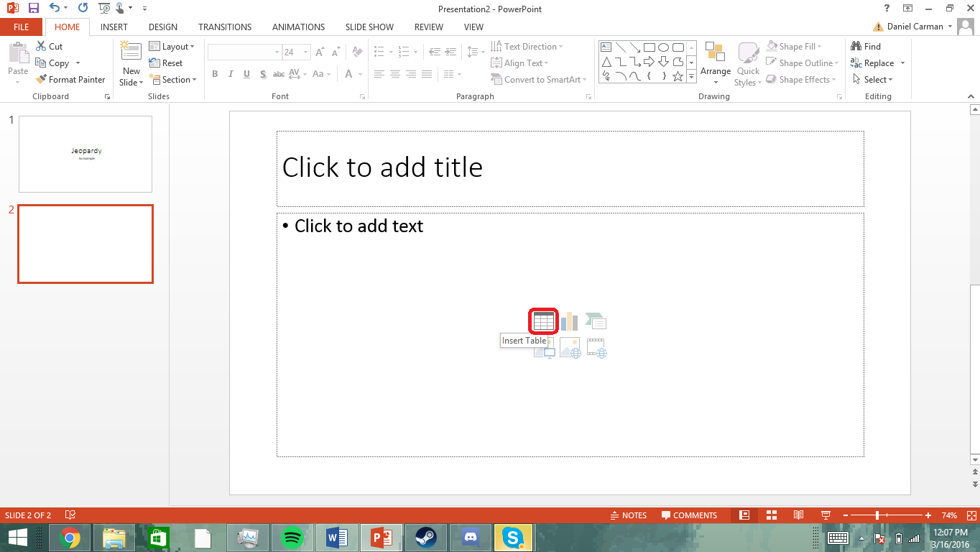Open Skype from the taskbar

pyautogui.click(x=514, y=538)
